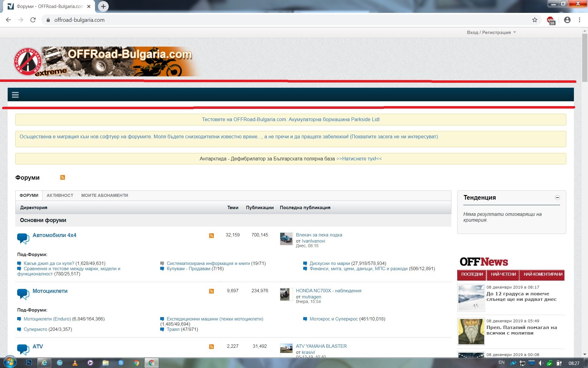Click the RSS feed icon for Автомобили 4x4
This screenshot has width=588, height=368.
coord(211,236)
